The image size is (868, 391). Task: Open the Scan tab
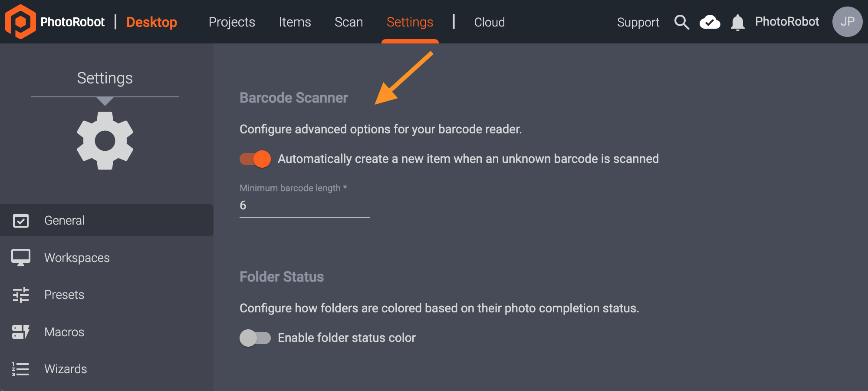(x=349, y=22)
